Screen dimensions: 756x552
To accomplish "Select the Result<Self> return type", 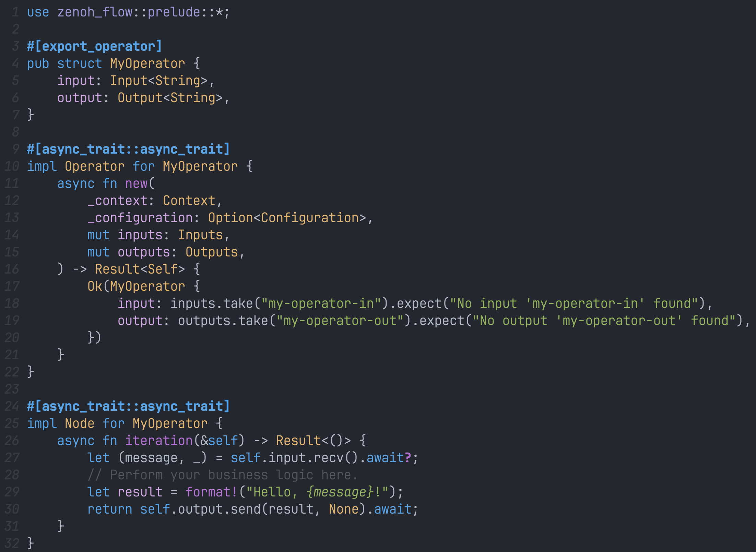I will 140,269.
